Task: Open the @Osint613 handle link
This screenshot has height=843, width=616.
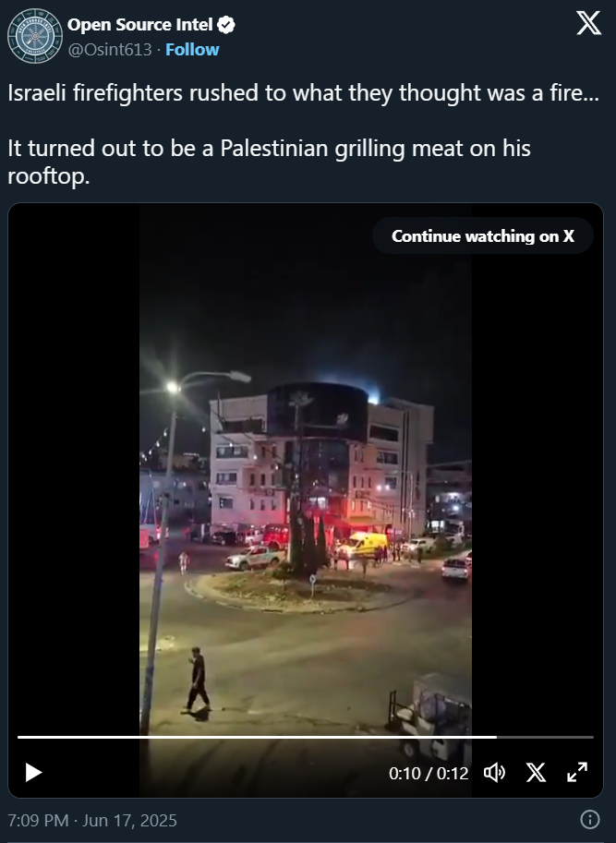Action: click(x=110, y=50)
